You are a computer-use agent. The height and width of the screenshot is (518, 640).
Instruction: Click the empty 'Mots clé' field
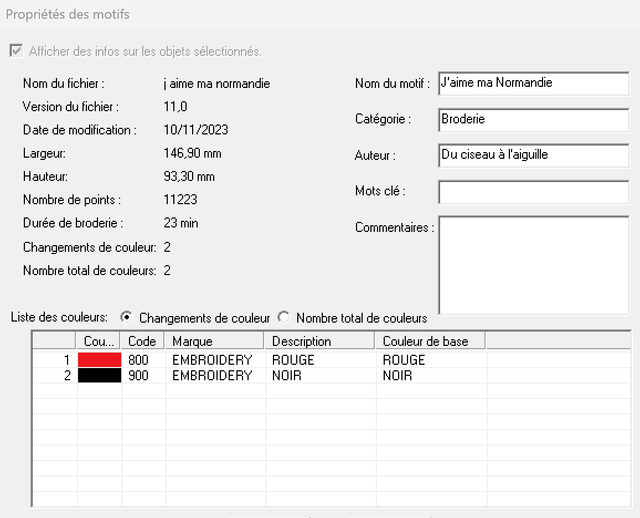tap(532, 191)
